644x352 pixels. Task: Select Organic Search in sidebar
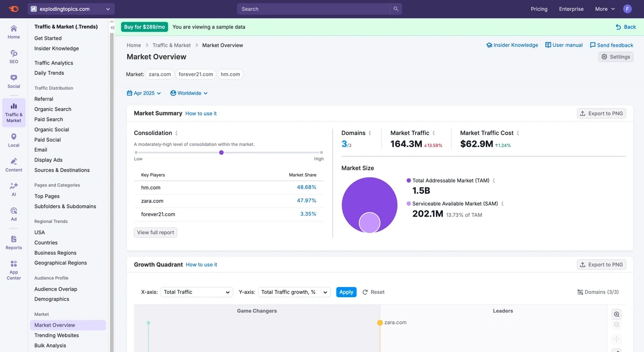pos(53,109)
